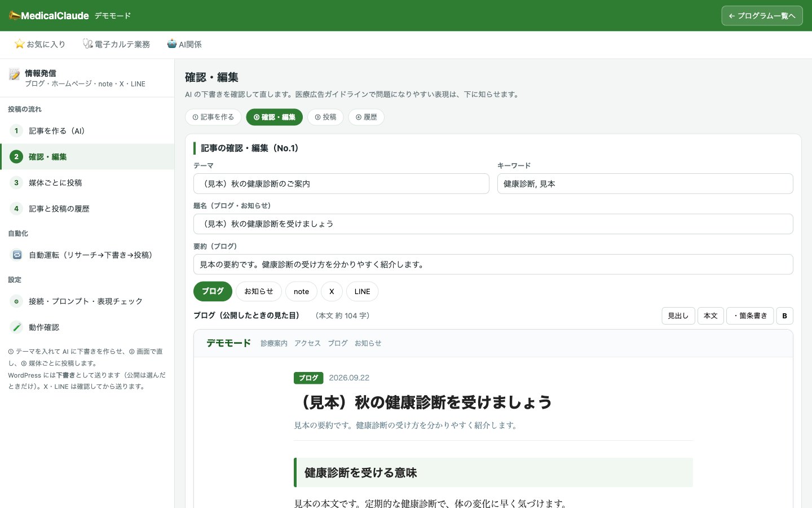The image size is (812, 508).
Task: Insert bullet list with ・箇条書き button
Action: pos(750,316)
